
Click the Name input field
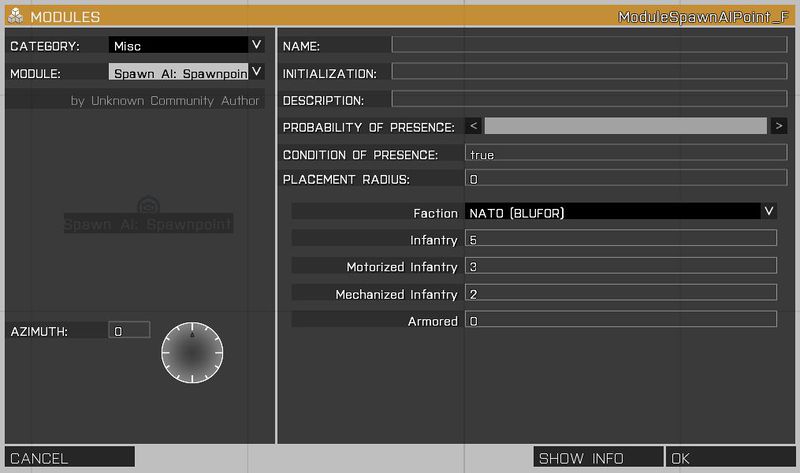click(x=589, y=45)
